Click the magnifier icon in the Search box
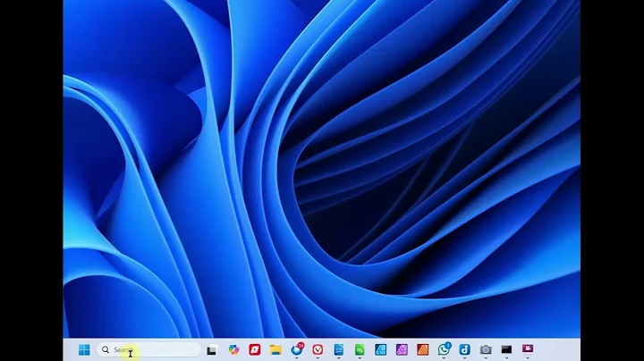 pos(106,349)
